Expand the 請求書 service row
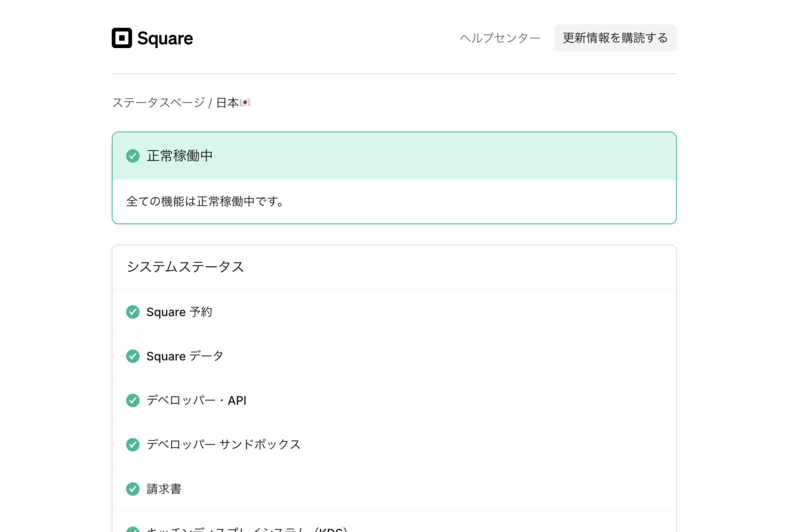The image size is (792, 532). 394,489
